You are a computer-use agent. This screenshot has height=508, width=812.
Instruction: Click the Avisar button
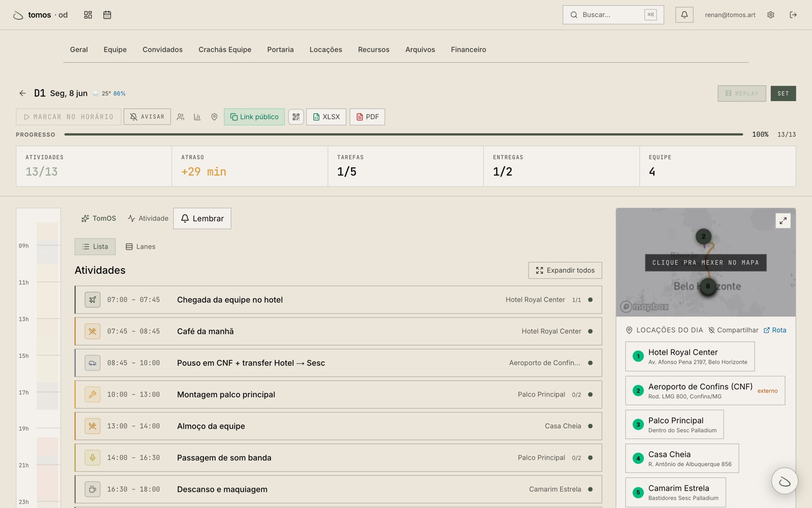pos(147,117)
